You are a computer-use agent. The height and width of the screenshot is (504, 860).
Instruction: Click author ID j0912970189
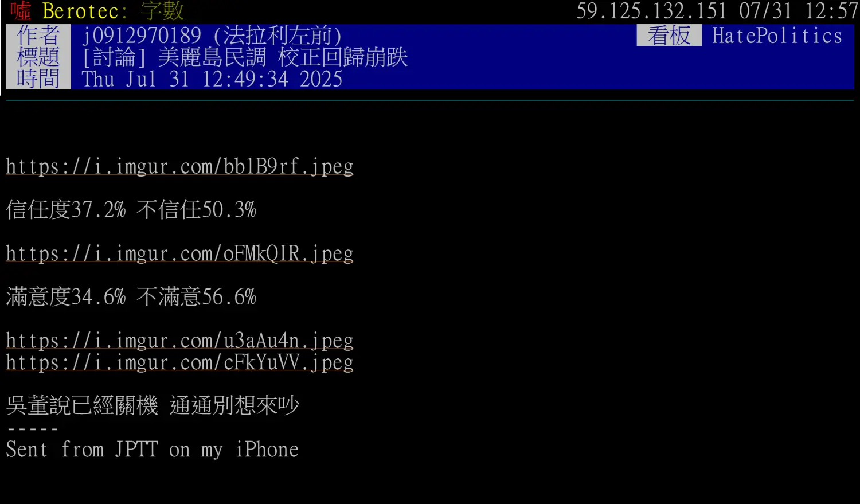click(x=141, y=36)
